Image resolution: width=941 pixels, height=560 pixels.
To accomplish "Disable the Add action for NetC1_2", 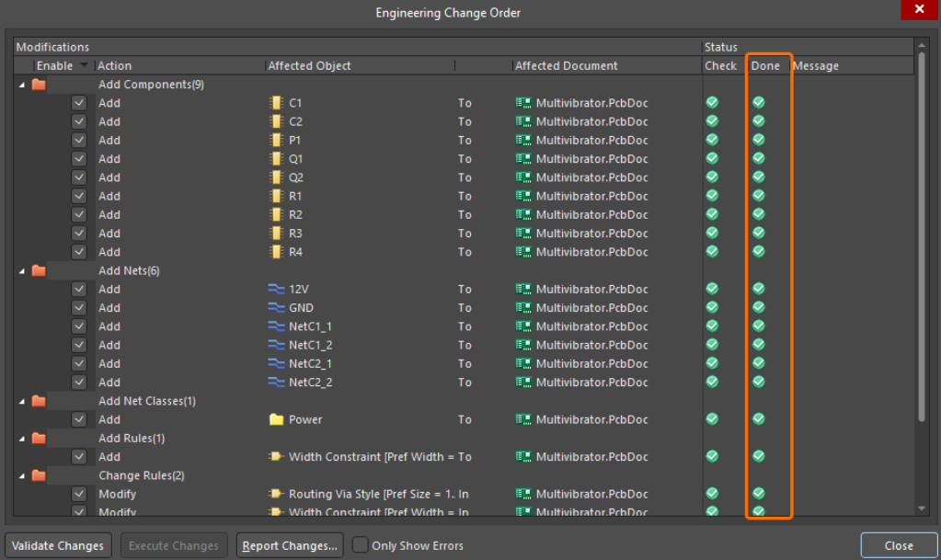I will click(79, 345).
